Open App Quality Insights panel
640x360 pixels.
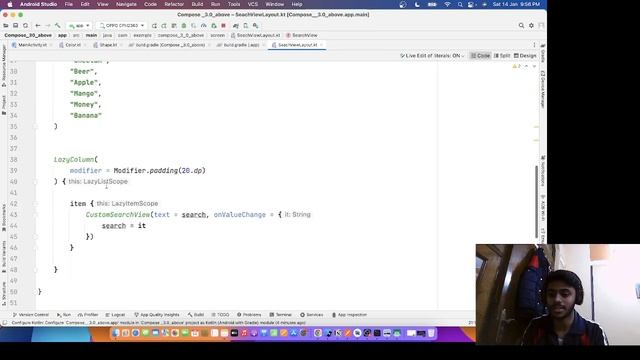pyautogui.click(x=157, y=315)
